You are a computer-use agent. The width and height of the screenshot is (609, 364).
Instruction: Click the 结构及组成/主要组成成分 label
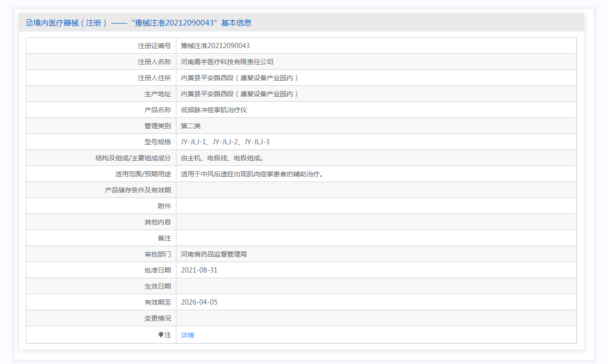pyautogui.click(x=133, y=158)
